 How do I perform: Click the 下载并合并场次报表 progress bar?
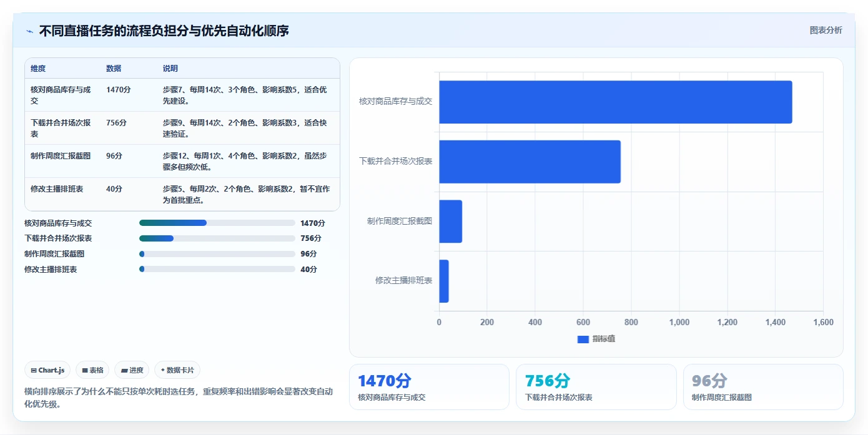click(x=217, y=238)
